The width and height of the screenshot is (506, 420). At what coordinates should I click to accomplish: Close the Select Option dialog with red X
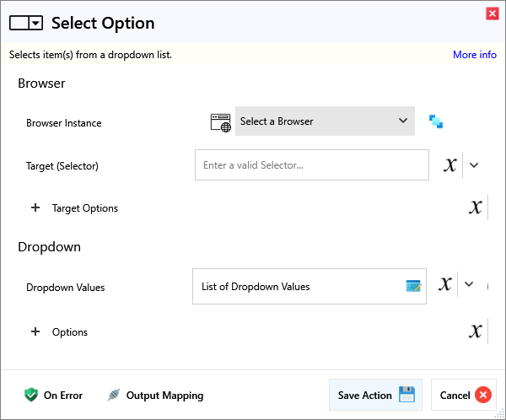(492, 13)
